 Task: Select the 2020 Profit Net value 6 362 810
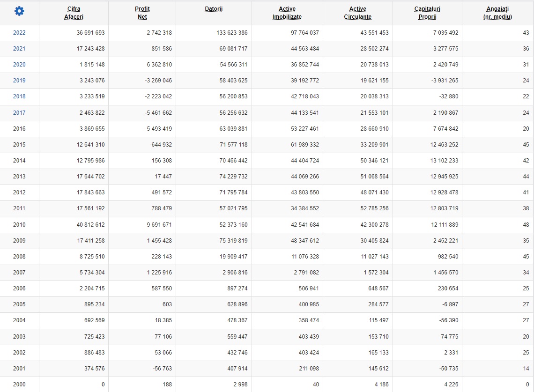pos(159,65)
